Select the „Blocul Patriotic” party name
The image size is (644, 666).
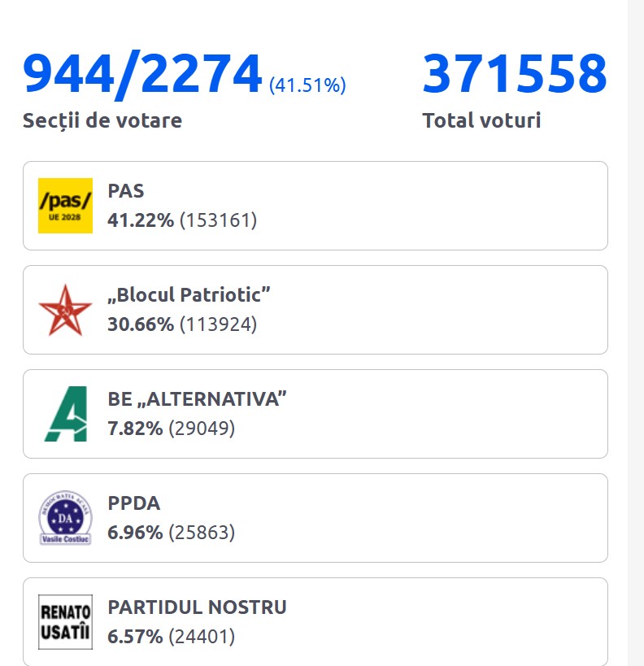pyautogui.click(x=189, y=295)
